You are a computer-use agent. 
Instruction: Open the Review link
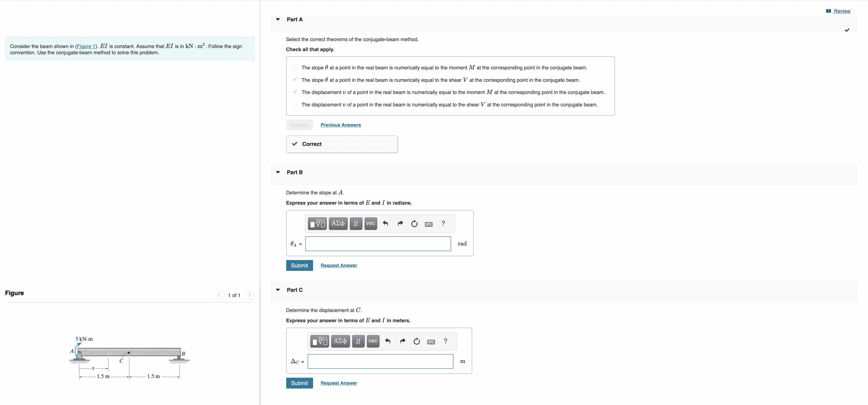click(841, 11)
